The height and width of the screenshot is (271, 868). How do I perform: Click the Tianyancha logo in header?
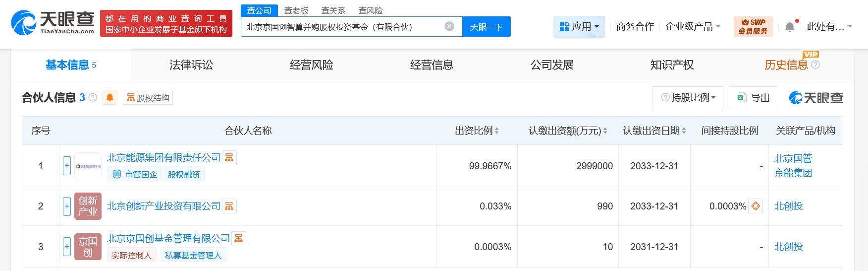[53, 23]
